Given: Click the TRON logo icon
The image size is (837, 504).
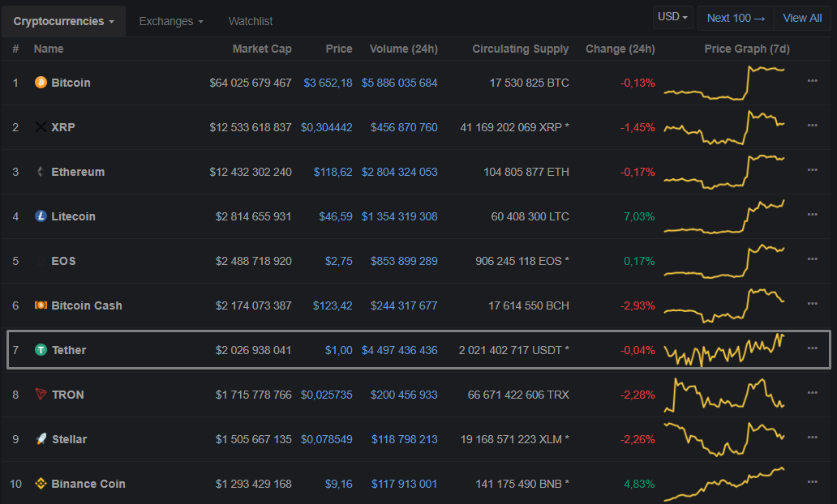Looking at the screenshot, I should coord(41,395).
